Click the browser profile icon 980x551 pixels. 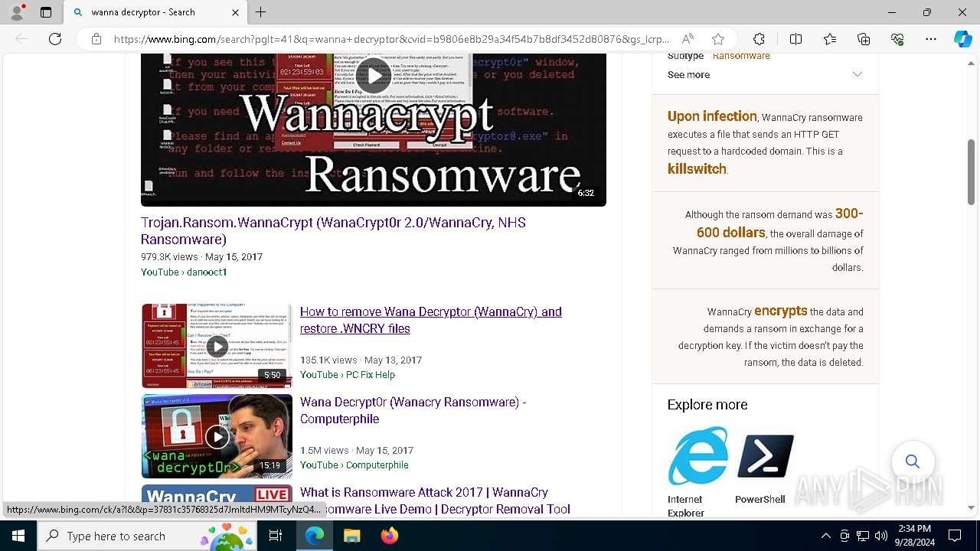(17, 11)
